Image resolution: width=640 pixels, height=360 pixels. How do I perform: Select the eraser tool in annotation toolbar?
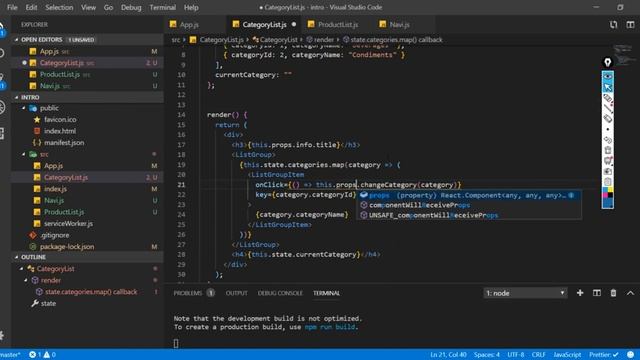click(608, 118)
